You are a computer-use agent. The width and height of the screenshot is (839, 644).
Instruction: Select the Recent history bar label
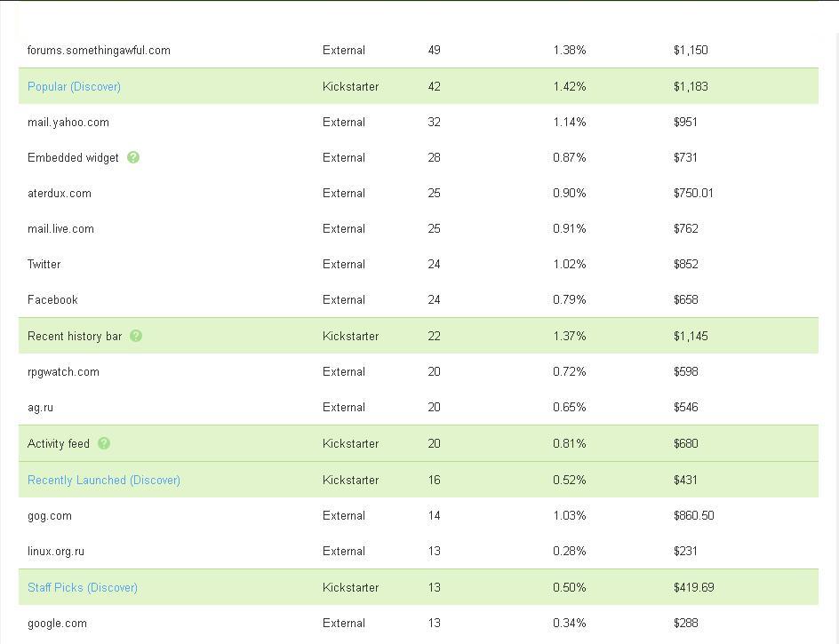pyautogui.click(x=75, y=336)
